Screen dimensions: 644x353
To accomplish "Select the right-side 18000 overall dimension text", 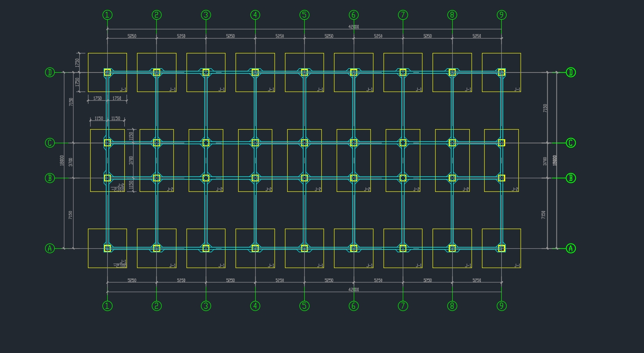I will pos(555,160).
